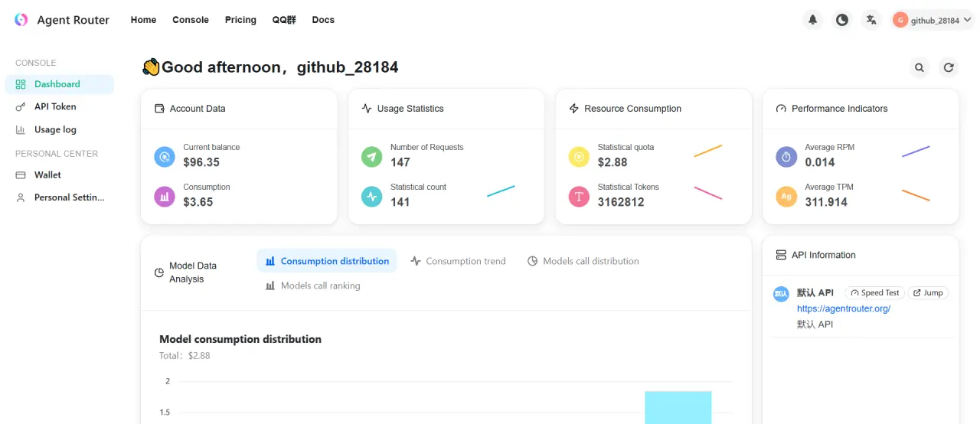Click the Statistical count value 141
Screen dimensions: 980x424
tap(400, 202)
